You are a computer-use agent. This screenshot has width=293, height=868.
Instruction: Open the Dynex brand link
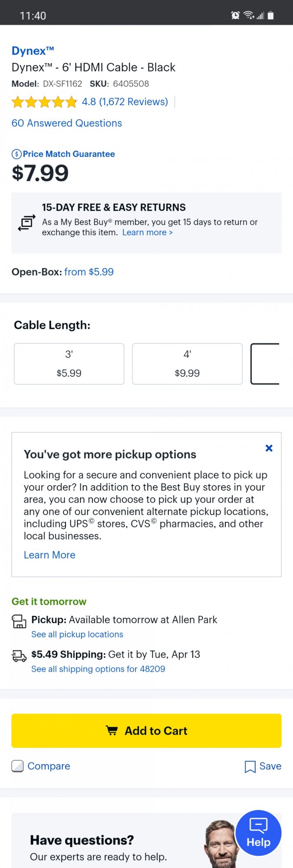tap(33, 51)
